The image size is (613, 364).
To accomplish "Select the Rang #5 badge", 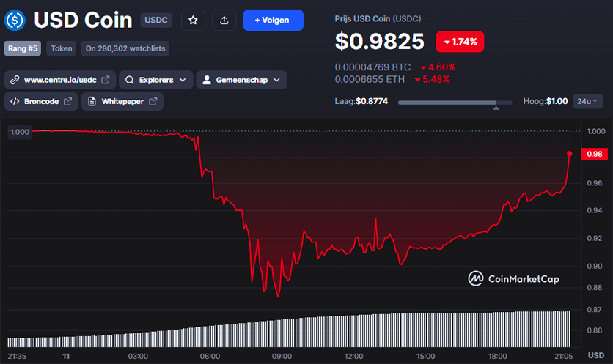I will coord(23,48).
